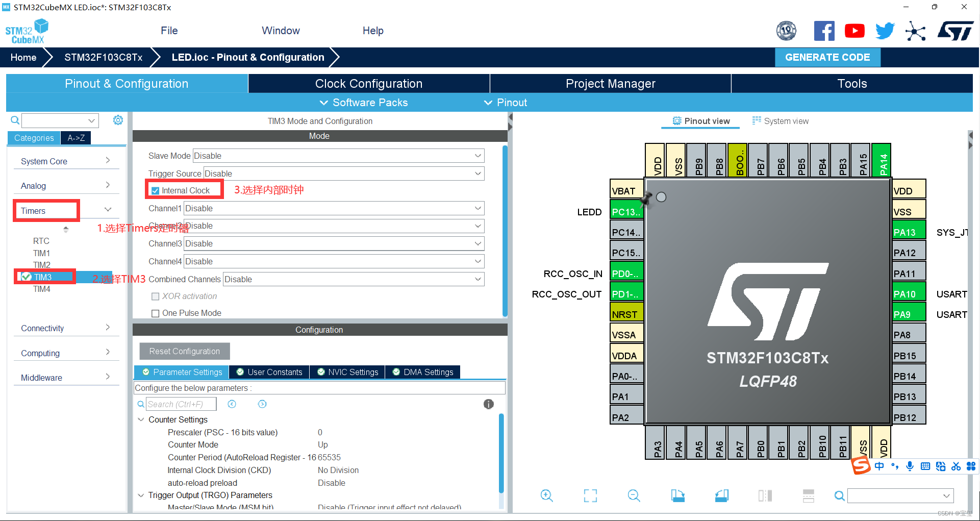Rotate chip view clockwise

tap(678, 495)
